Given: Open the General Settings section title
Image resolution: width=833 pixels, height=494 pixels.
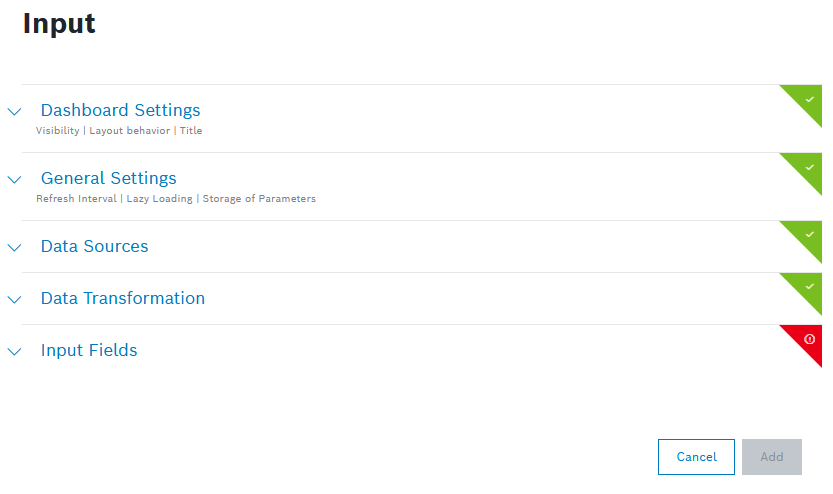Looking at the screenshot, I should tap(108, 178).
